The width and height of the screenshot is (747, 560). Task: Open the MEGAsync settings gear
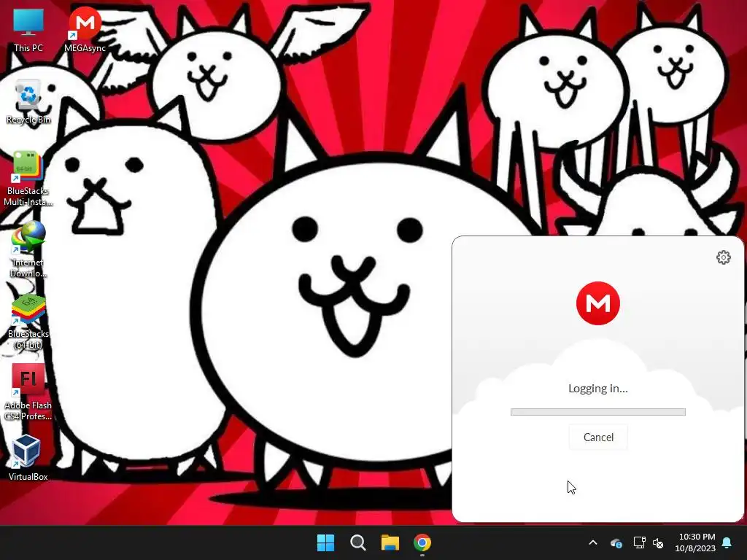pos(723,257)
